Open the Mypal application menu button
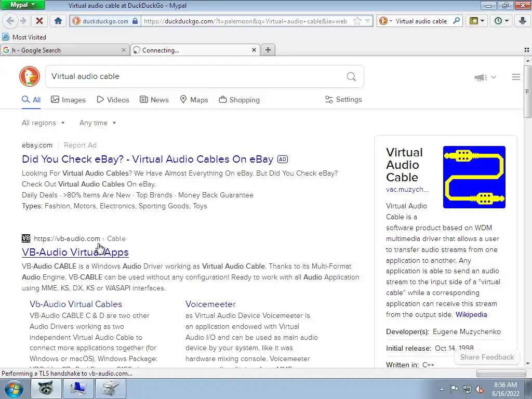Screen dimensions: 532x399 (22, 5)
